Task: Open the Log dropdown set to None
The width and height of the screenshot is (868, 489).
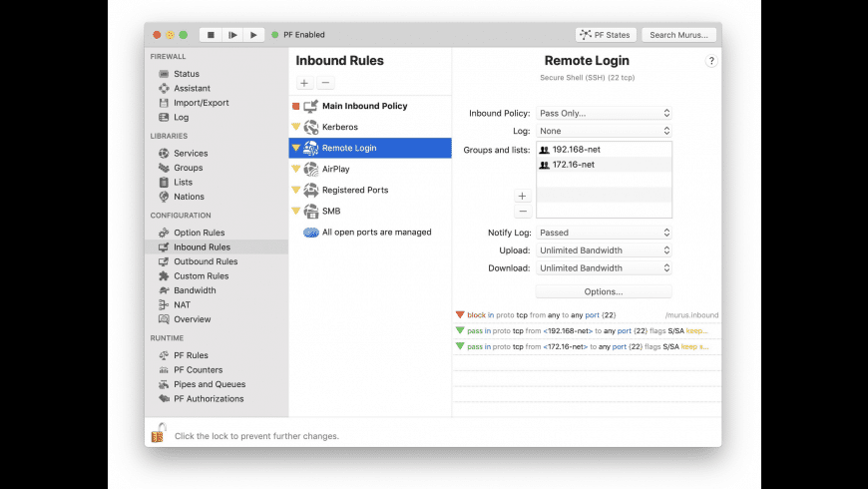Action: (x=604, y=131)
